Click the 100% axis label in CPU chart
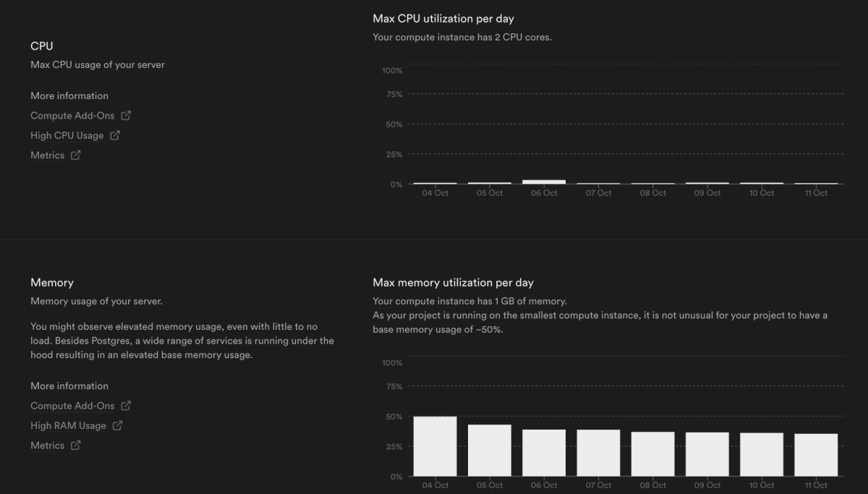 (x=392, y=70)
